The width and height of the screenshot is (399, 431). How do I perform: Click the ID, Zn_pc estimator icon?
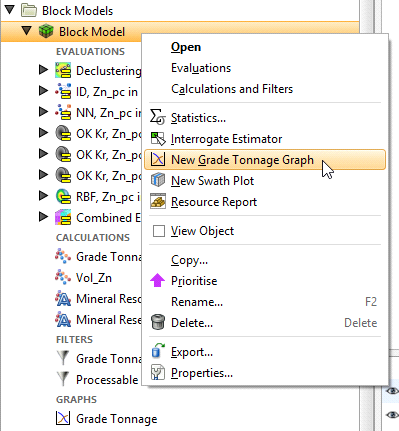[63, 91]
